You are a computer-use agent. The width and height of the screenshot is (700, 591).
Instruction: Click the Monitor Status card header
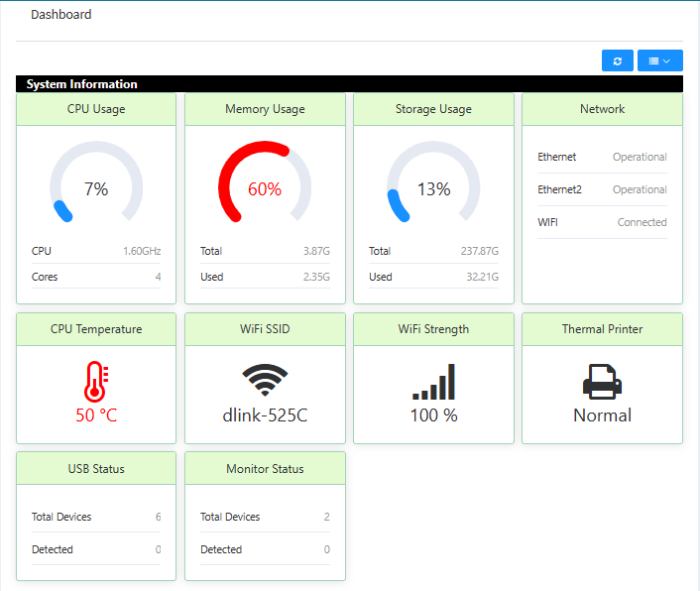(265, 468)
